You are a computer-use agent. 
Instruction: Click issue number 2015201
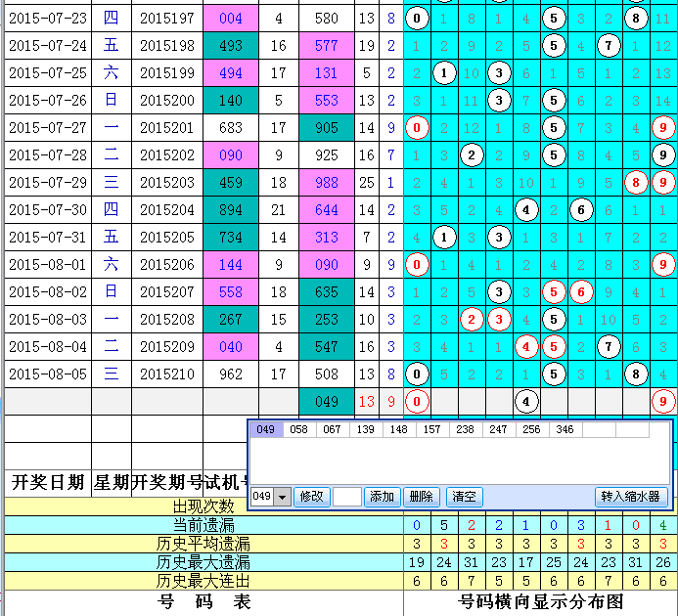(x=167, y=128)
